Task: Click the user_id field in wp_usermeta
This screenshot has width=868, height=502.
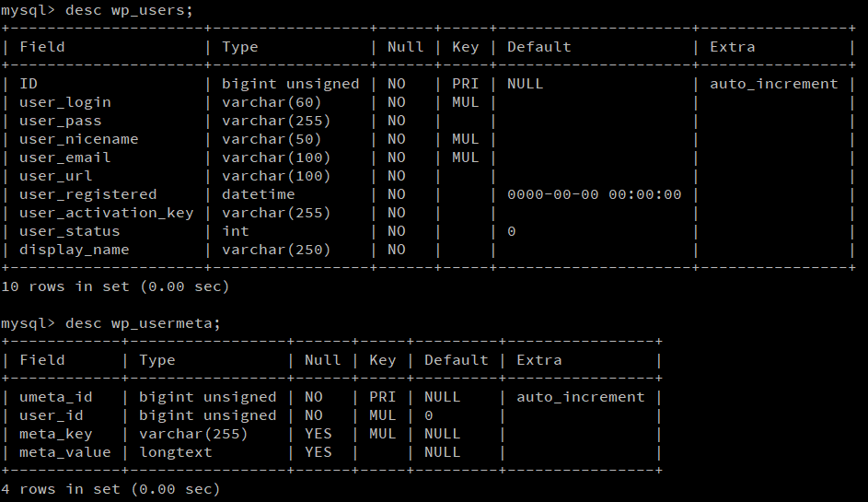Action: [x=51, y=415]
